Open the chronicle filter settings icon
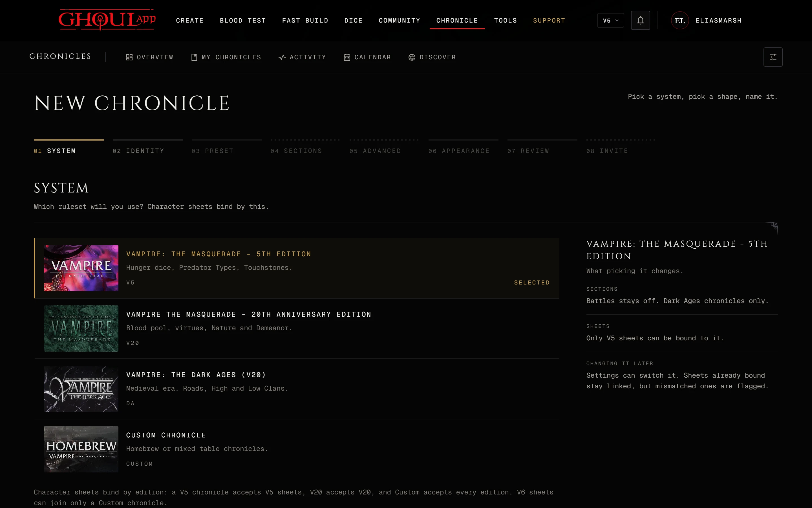 [x=773, y=57]
